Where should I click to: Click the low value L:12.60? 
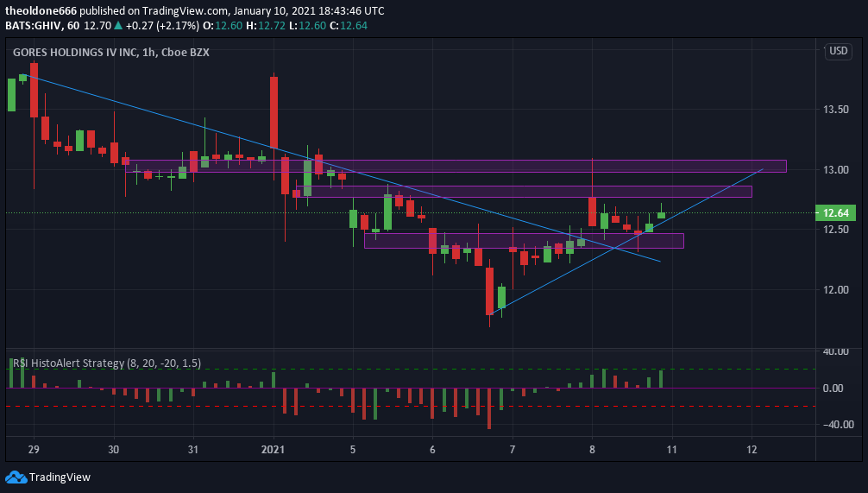(x=308, y=26)
